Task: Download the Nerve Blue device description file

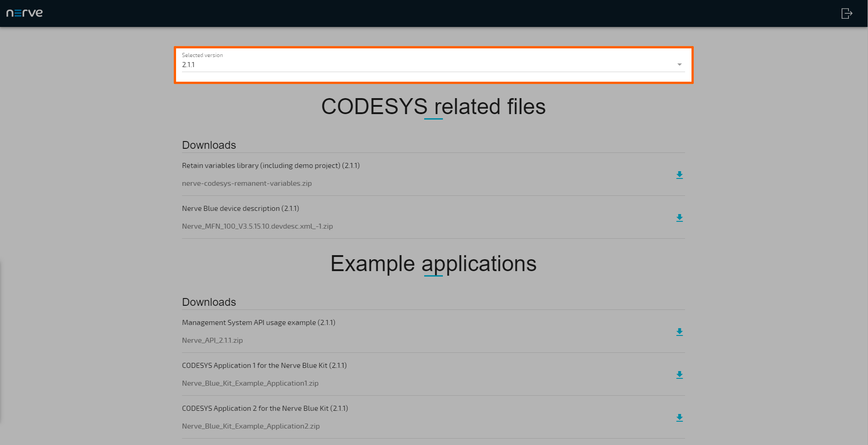Action: point(679,218)
